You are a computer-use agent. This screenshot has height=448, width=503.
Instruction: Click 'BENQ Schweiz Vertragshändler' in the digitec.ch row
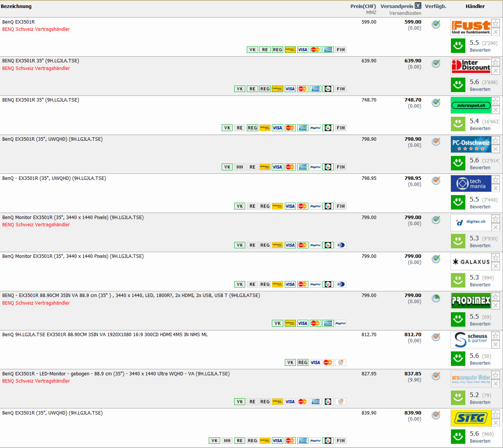point(36,225)
